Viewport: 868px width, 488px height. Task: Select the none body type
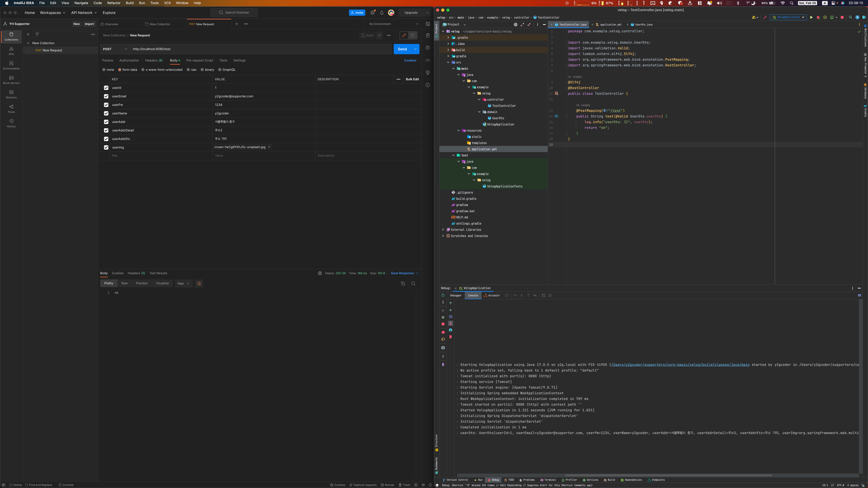coord(108,70)
